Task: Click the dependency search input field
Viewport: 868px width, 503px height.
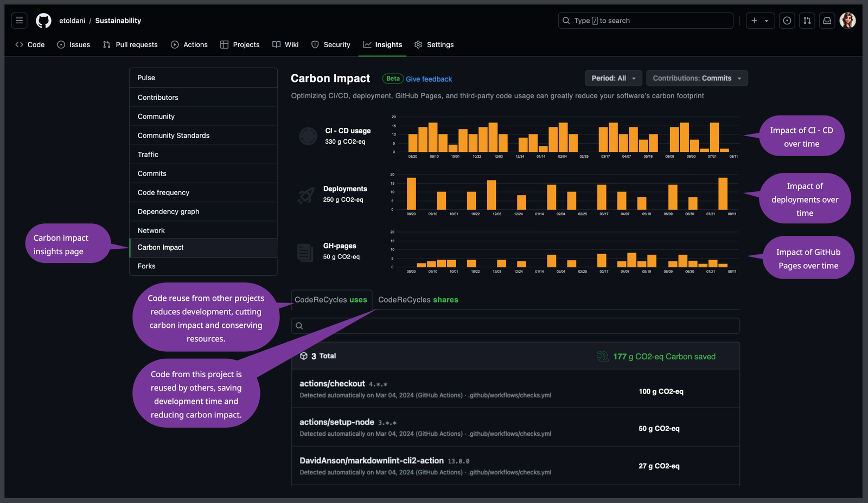Action: 515,326
